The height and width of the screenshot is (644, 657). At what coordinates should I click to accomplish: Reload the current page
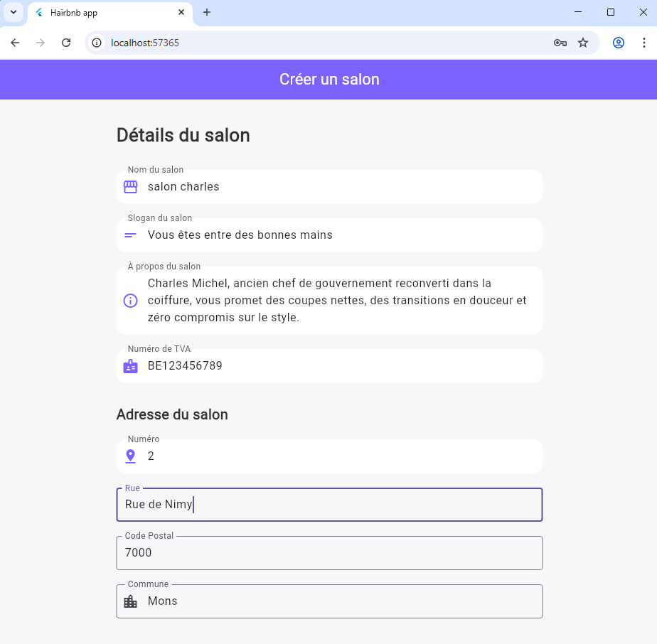point(66,43)
